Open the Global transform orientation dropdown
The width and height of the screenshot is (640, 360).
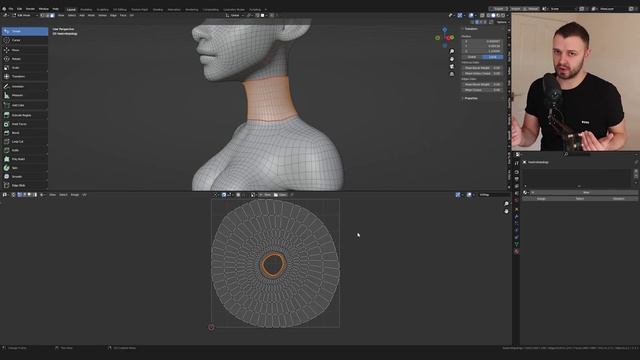(235, 16)
